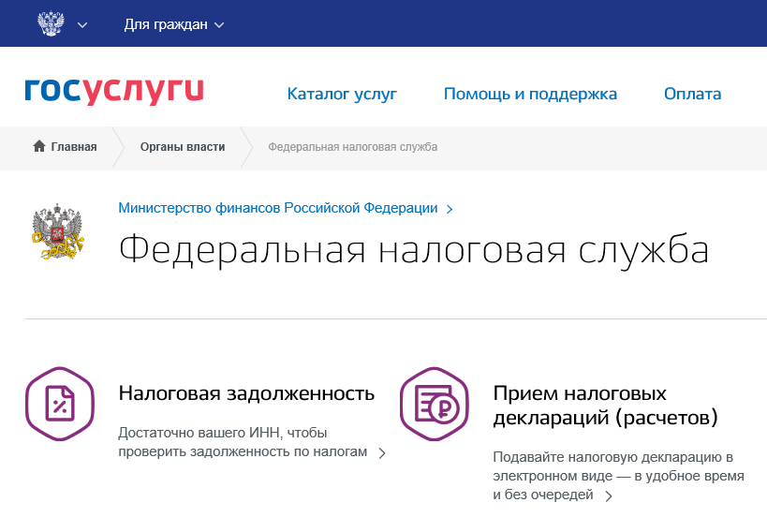This screenshot has width=767, height=532.
Task: Open the 'Для граждан' dropdown
Action: point(173,24)
